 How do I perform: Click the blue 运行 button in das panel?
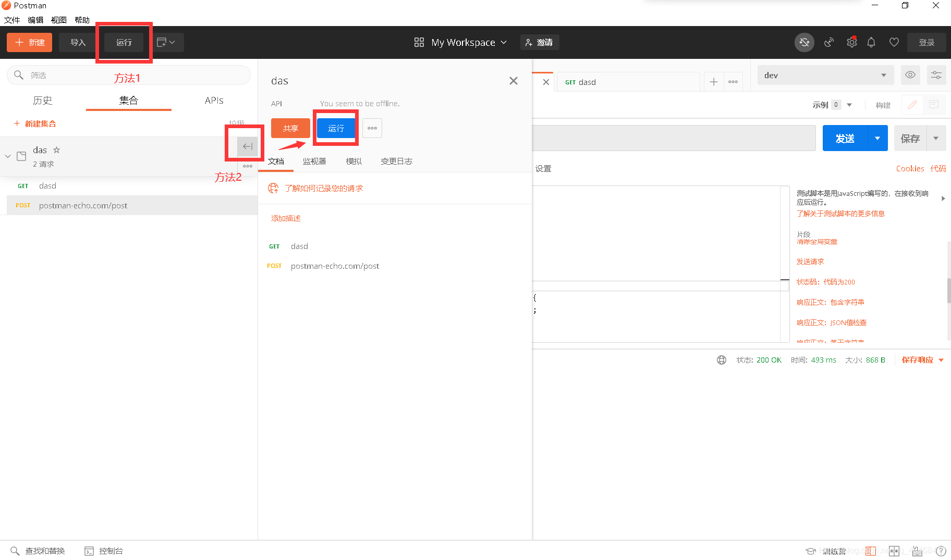pyautogui.click(x=336, y=128)
